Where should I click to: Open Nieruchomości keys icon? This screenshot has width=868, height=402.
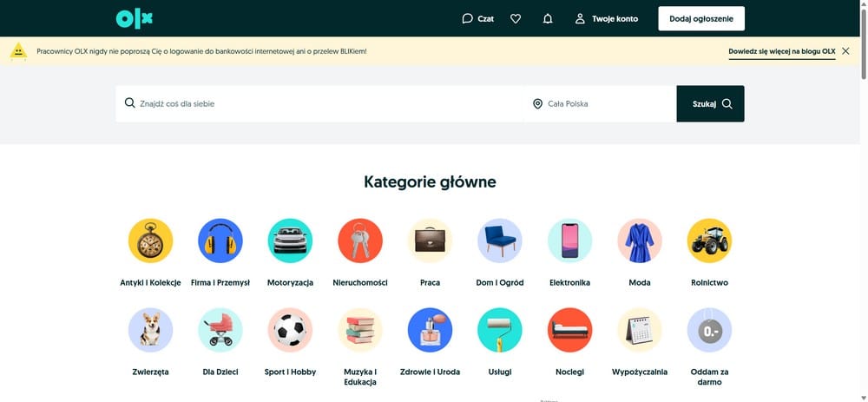coord(360,241)
